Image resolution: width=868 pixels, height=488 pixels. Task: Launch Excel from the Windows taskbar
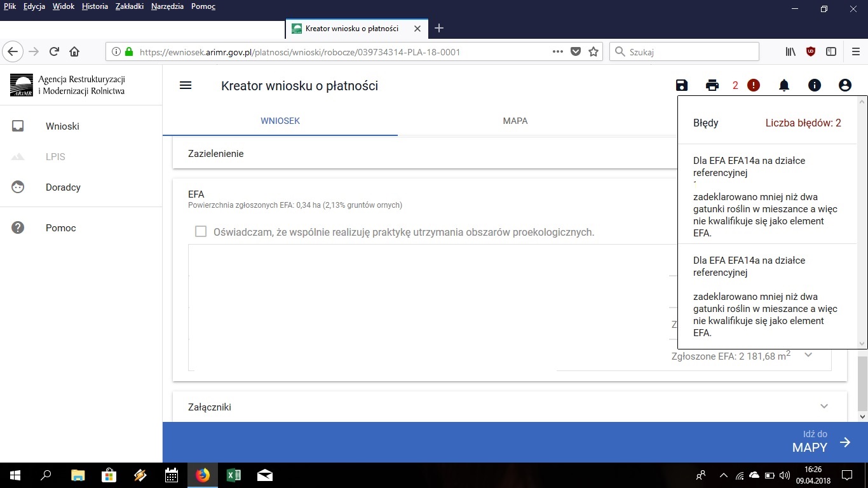[x=233, y=475]
